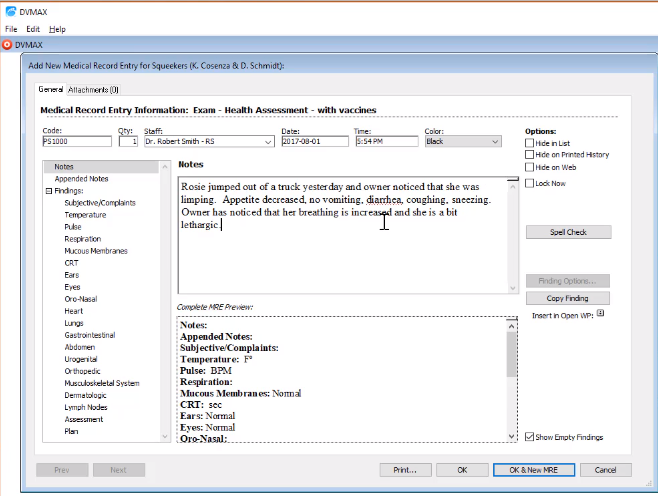Click the Time field
Image resolution: width=658 pixels, height=496 pixels.
pos(386,141)
